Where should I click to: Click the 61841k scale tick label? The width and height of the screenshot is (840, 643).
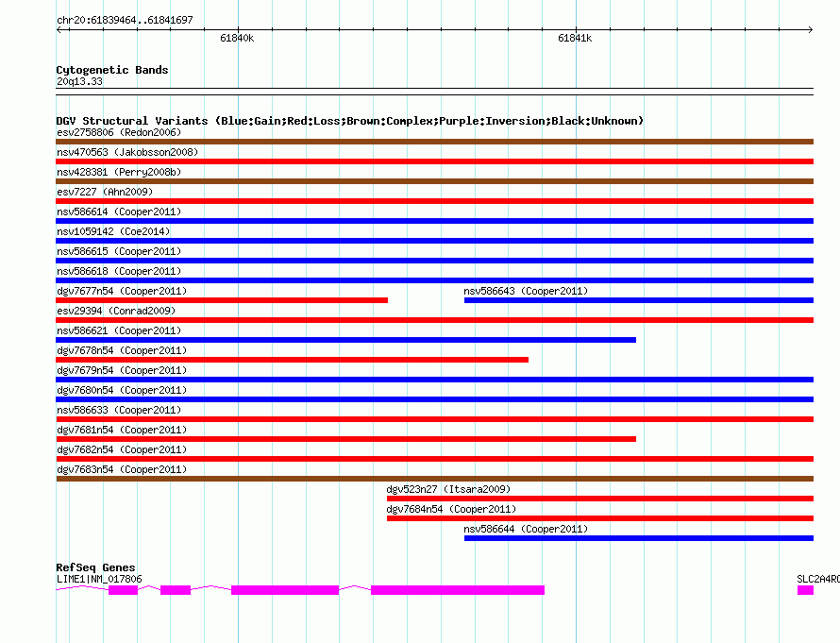tap(575, 38)
